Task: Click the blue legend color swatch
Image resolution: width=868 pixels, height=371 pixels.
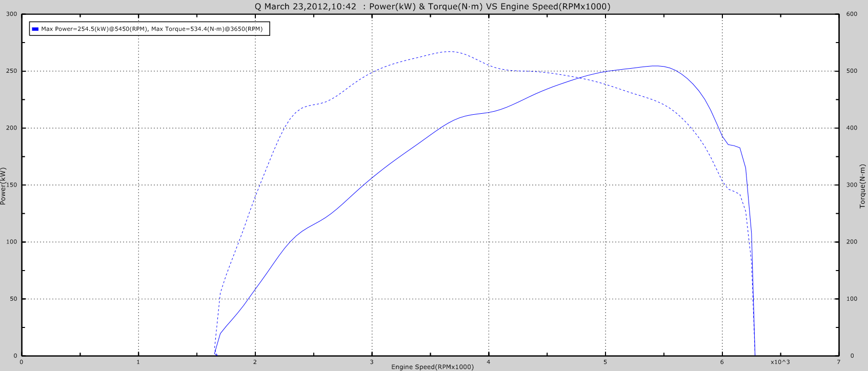Action: tap(35, 29)
